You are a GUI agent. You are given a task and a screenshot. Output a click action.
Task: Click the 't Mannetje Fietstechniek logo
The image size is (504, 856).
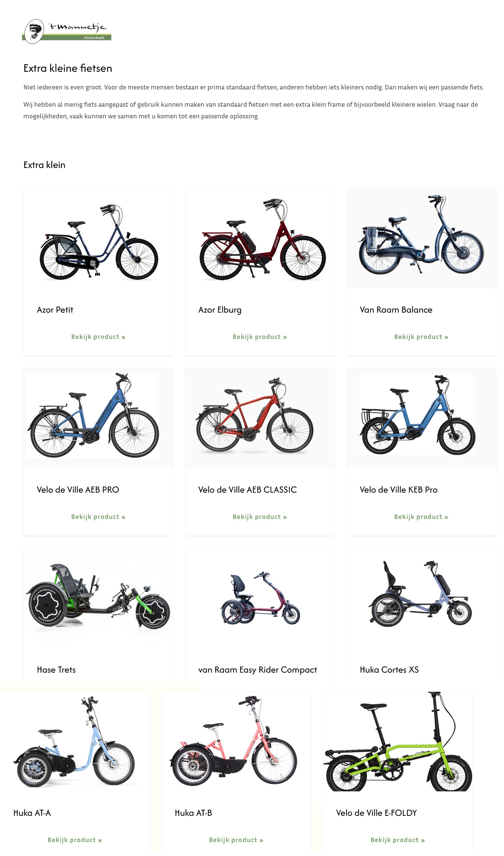click(x=67, y=32)
